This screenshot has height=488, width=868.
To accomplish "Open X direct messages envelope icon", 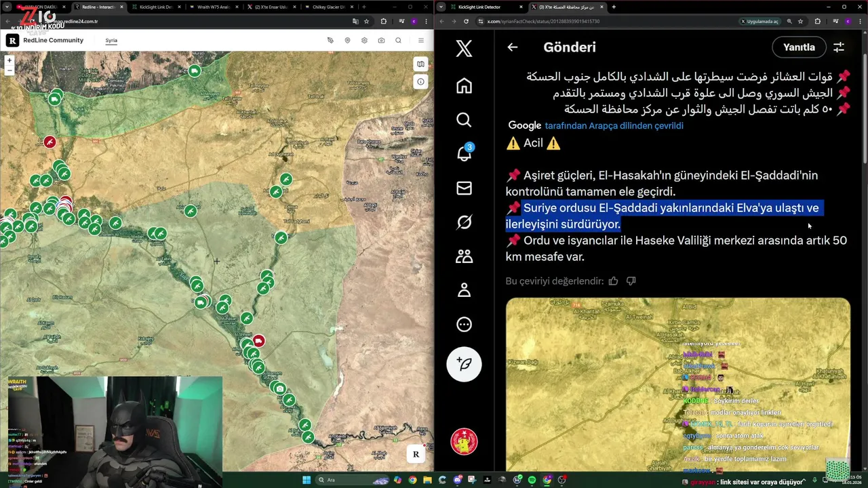I will coord(464,188).
